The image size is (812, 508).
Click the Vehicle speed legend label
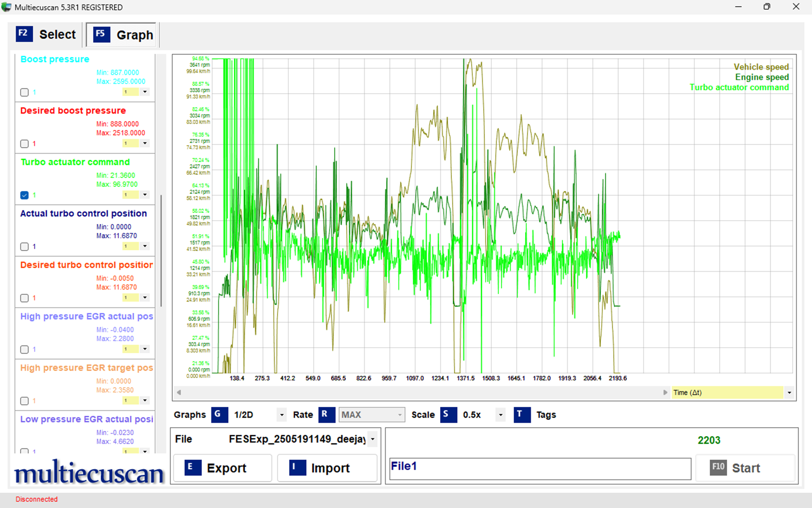pyautogui.click(x=761, y=67)
